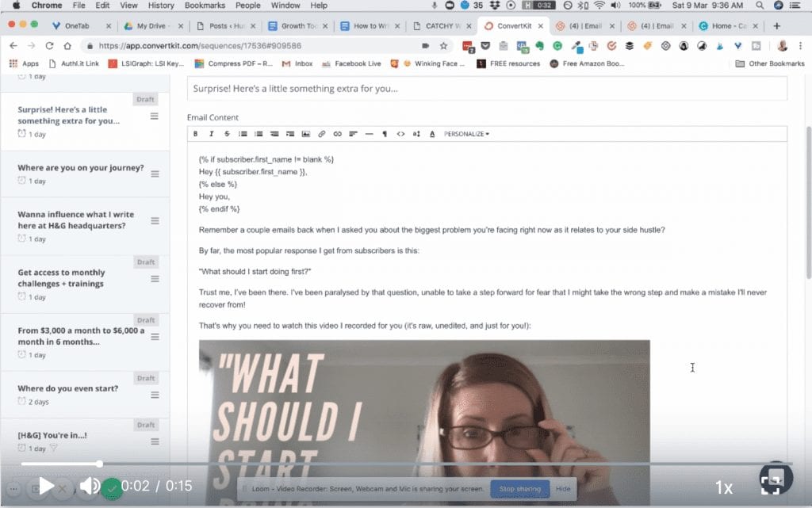812x508 pixels.
Task: Hide the Loom sharing notification
Action: click(x=563, y=489)
